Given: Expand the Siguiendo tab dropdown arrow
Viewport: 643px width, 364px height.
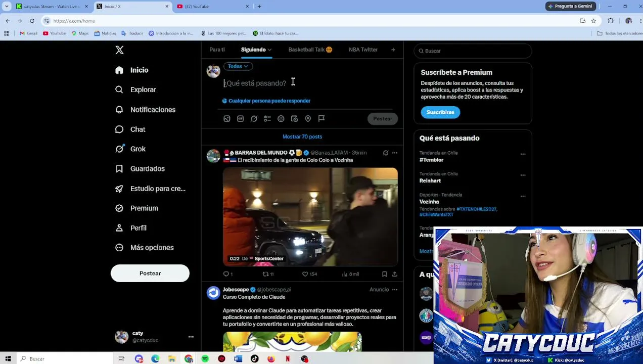Looking at the screenshot, I should (x=269, y=50).
